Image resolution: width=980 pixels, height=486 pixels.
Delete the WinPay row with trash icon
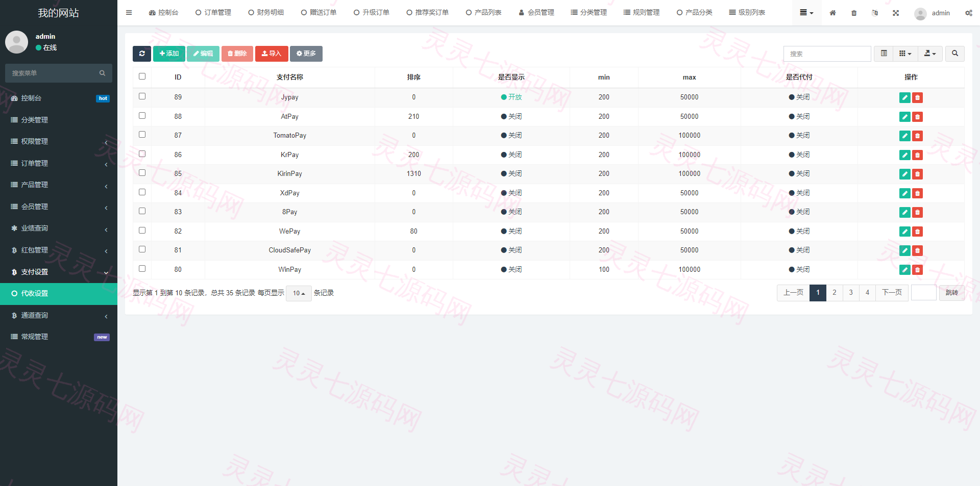coord(917,270)
